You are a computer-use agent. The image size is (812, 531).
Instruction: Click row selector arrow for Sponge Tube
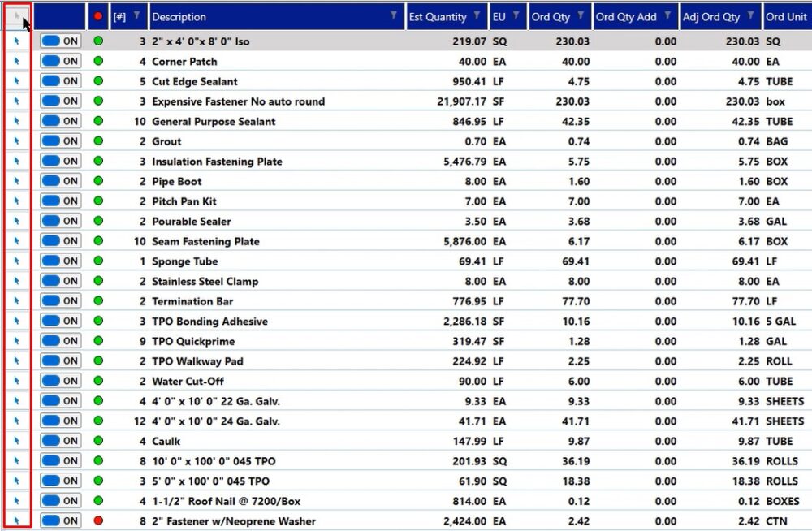click(x=16, y=261)
